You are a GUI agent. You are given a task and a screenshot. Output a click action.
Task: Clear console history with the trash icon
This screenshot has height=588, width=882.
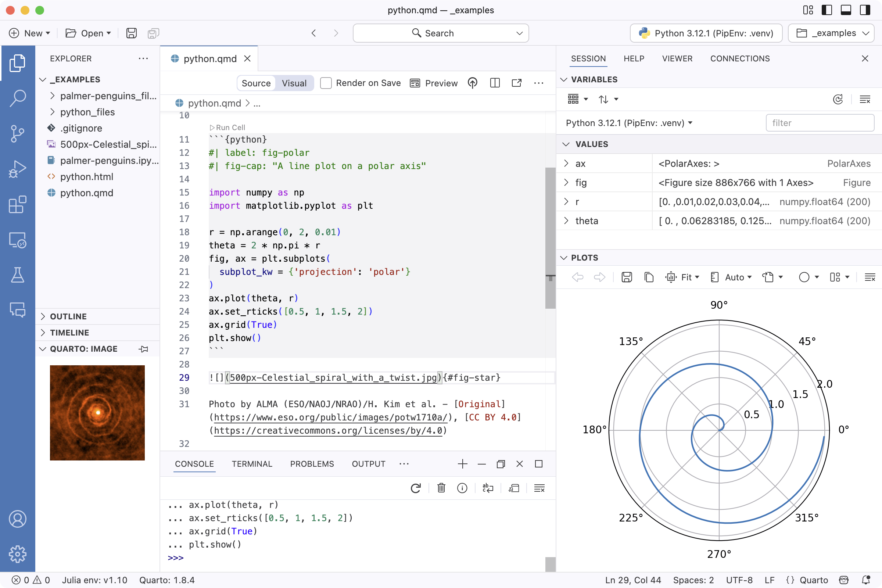pos(441,488)
